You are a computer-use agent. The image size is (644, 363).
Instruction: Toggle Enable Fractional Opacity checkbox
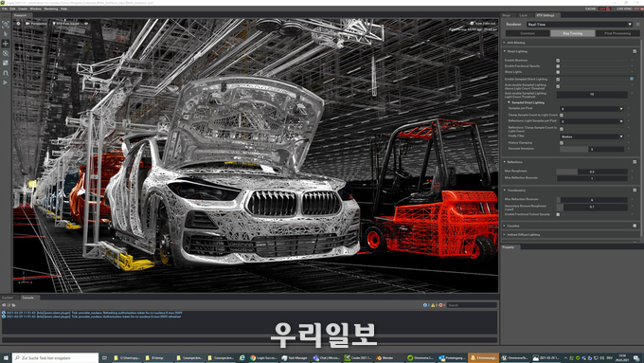pos(558,66)
